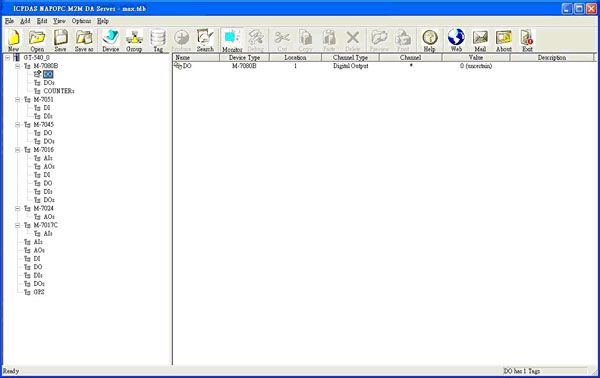Collapse the M-7016 device node
The height and width of the screenshot is (378, 600).
click(x=17, y=150)
